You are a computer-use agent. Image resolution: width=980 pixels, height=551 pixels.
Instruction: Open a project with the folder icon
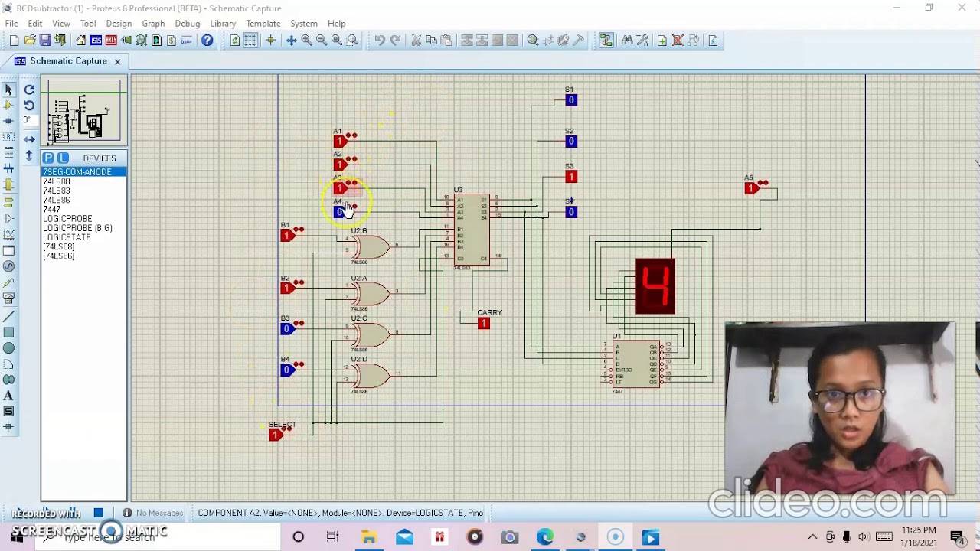pyautogui.click(x=30, y=41)
